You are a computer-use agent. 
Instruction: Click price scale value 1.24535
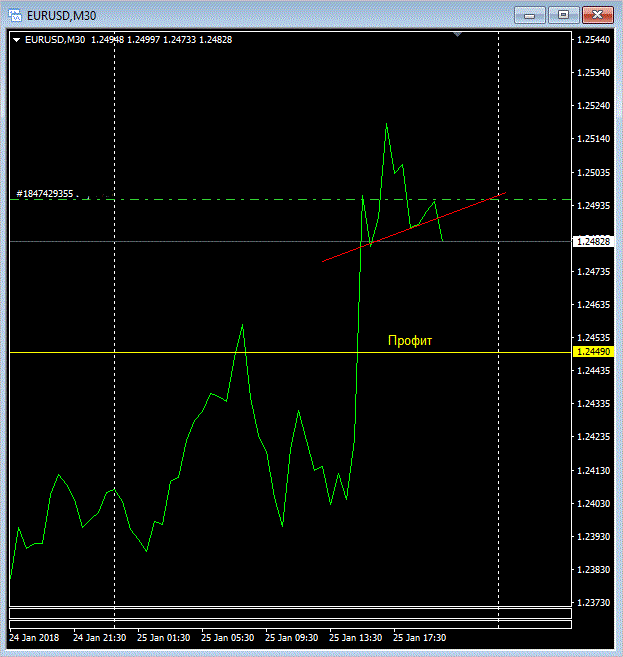(594, 338)
